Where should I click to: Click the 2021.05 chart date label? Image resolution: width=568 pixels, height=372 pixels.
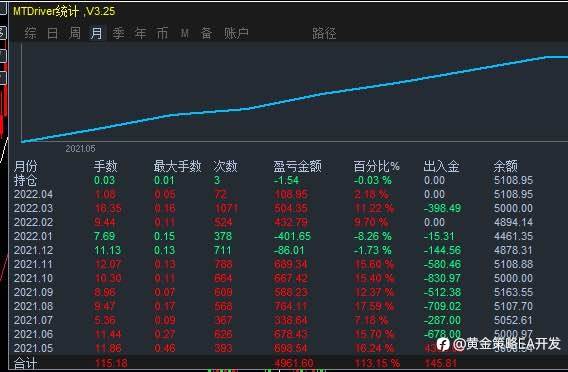(80, 149)
